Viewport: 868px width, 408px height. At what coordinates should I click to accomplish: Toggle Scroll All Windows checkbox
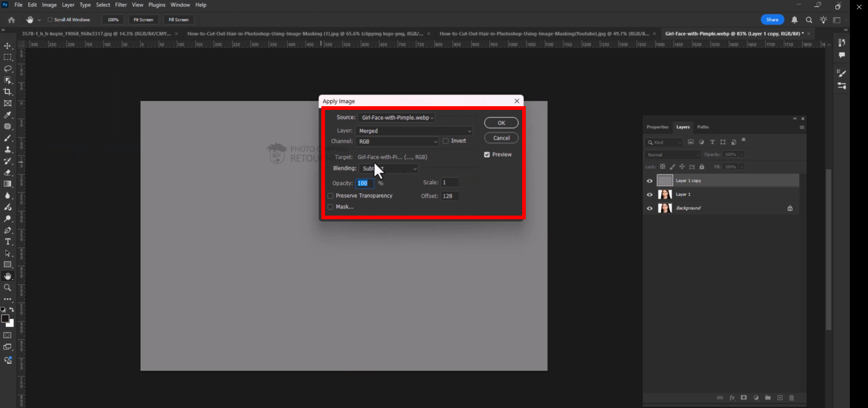[50, 20]
